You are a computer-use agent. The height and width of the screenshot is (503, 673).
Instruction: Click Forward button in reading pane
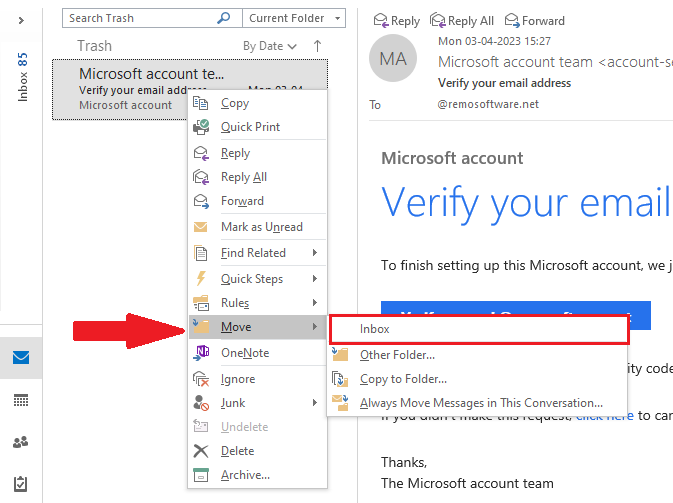point(535,21)
